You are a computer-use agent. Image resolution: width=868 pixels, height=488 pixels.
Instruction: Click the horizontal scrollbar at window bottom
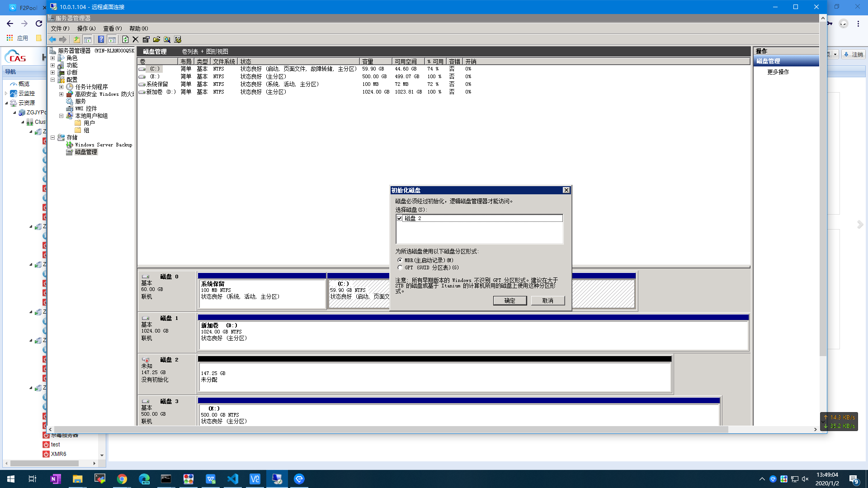point(389,430)
